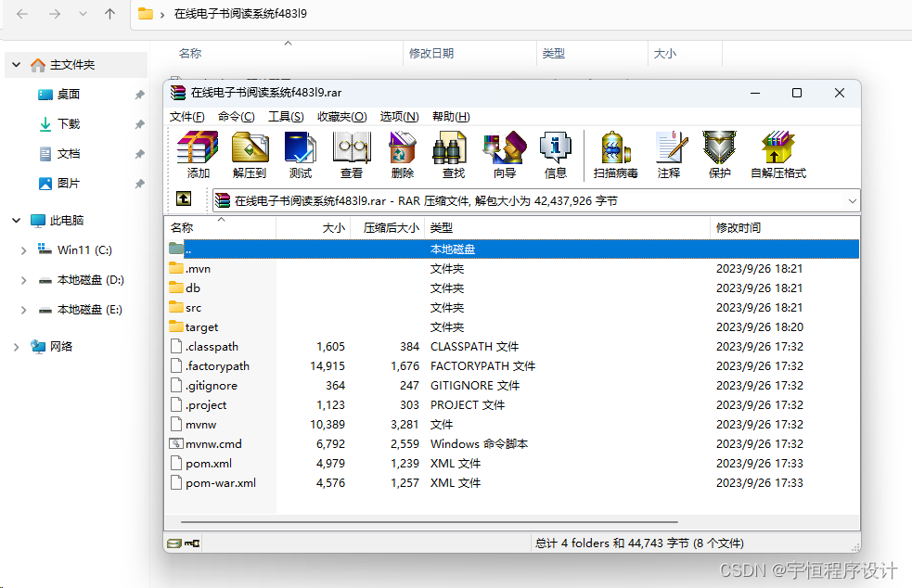Open Desktop (桌面) in Explorer sidebar
The image size is (912, 588).
[x=69, y=95]
